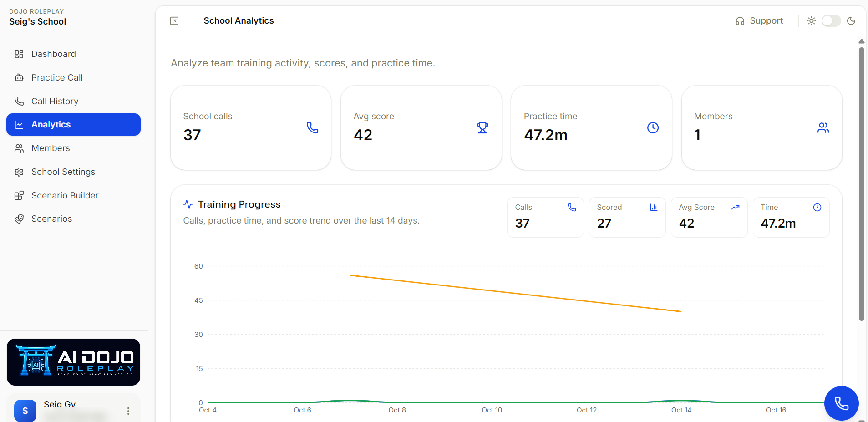Click the trophy icon in Avg score card
Screen dimensions: 868x422
[482, 128]
